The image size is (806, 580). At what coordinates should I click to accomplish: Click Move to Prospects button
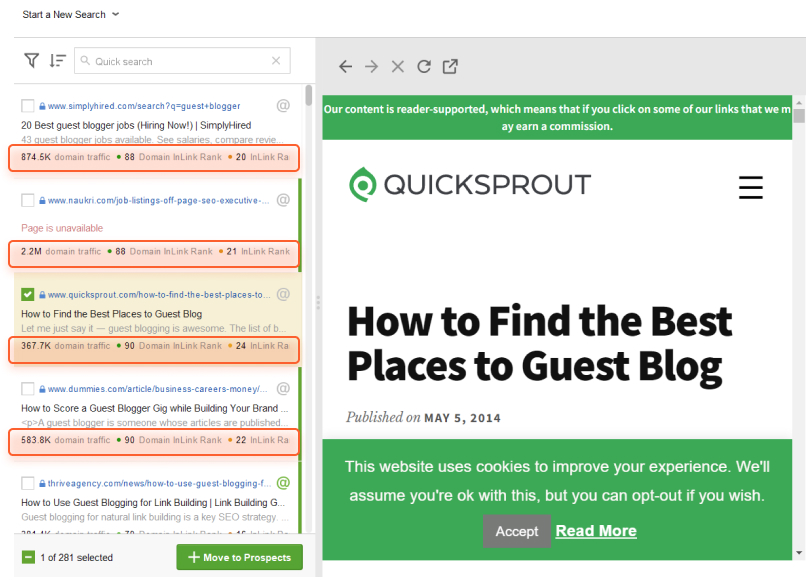(x=240, y=557)
